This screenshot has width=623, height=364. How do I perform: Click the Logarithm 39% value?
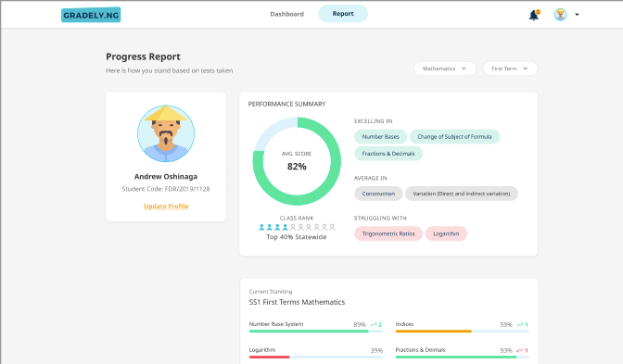tap(376, 350)
